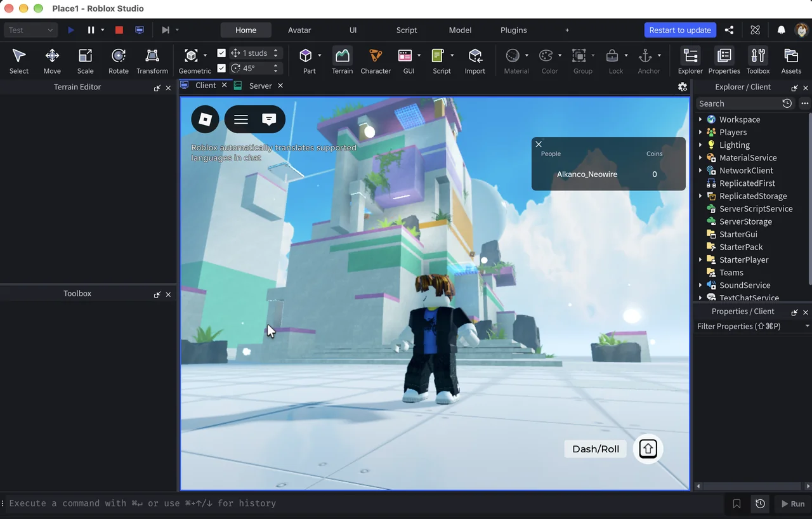Open the UI ribbon tab

pyautogui.click(x=353, y=30)
